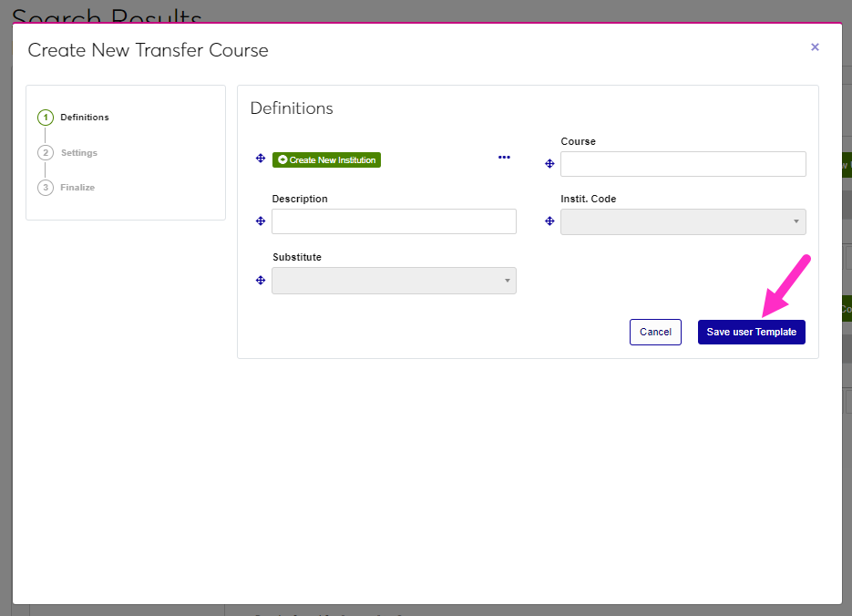Click the move handle beside Create New Institution
852x616 pixels.
click(x=261, y=158)
